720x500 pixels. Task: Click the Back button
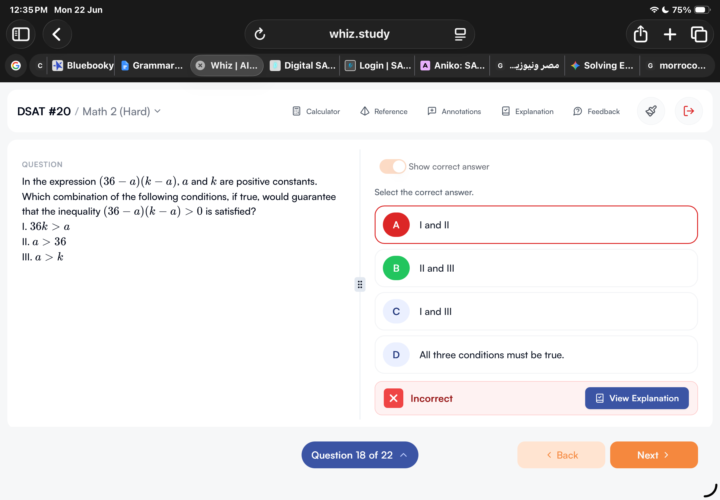pos(561,455)
